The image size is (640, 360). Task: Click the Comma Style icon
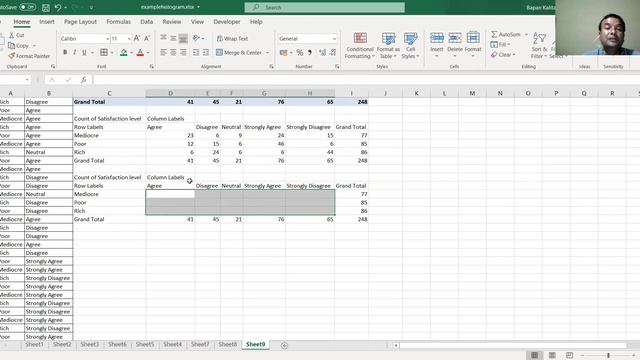pos(310,53)
